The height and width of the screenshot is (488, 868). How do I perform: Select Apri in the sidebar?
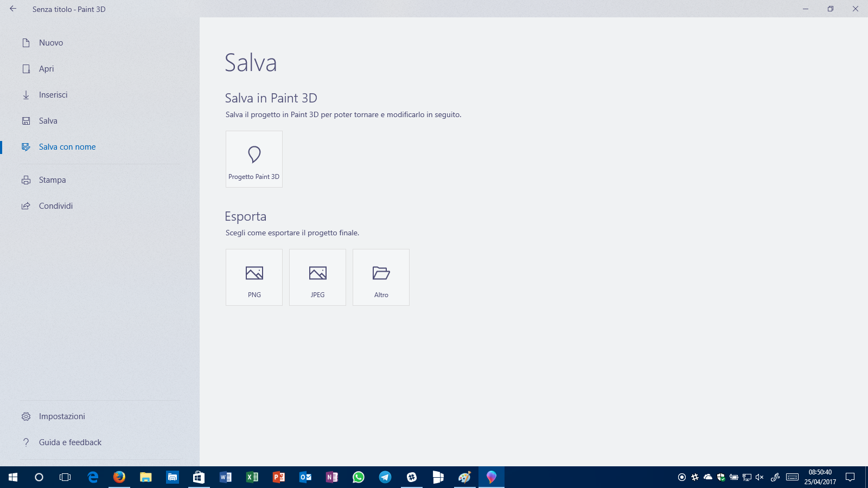pos(100,69)
